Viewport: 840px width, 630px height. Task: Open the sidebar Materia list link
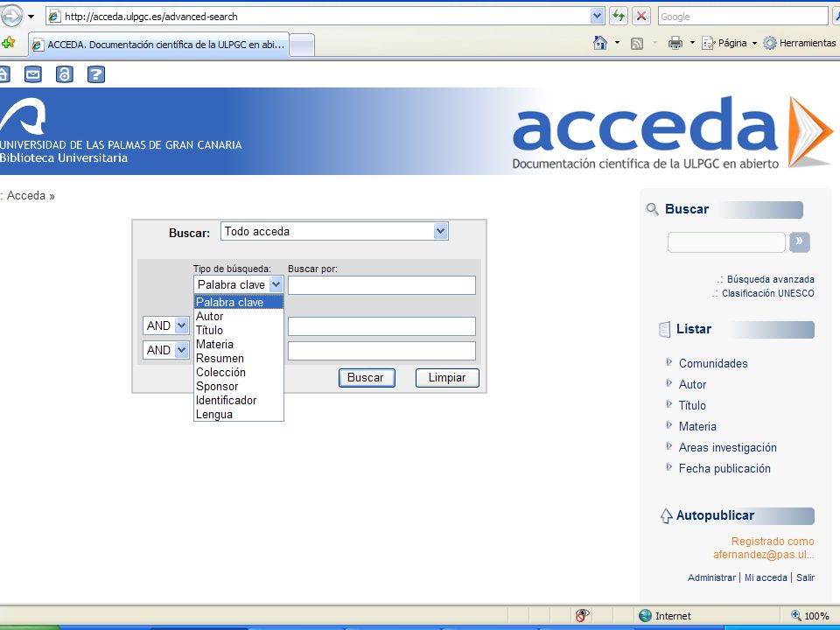697,426
